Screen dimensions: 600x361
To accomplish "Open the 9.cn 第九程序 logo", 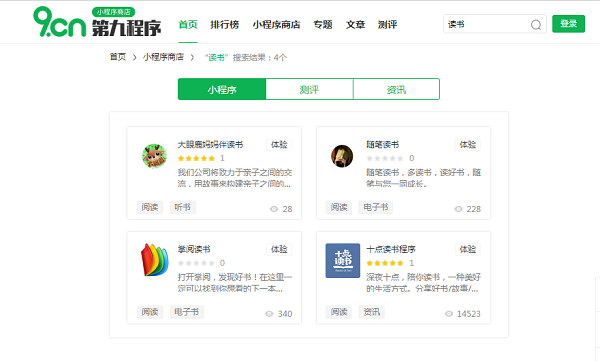I will click(x=97, y=22).
